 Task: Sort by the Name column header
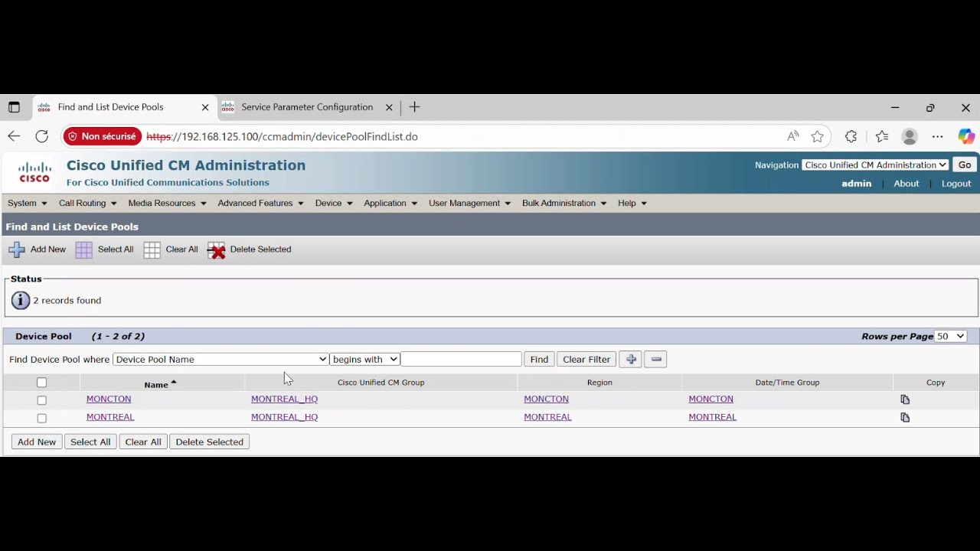click(156, 385)
